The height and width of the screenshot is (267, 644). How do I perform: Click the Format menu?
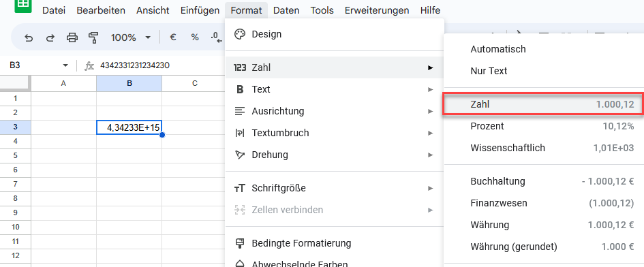pyautogui.click(x=246, y=10)
